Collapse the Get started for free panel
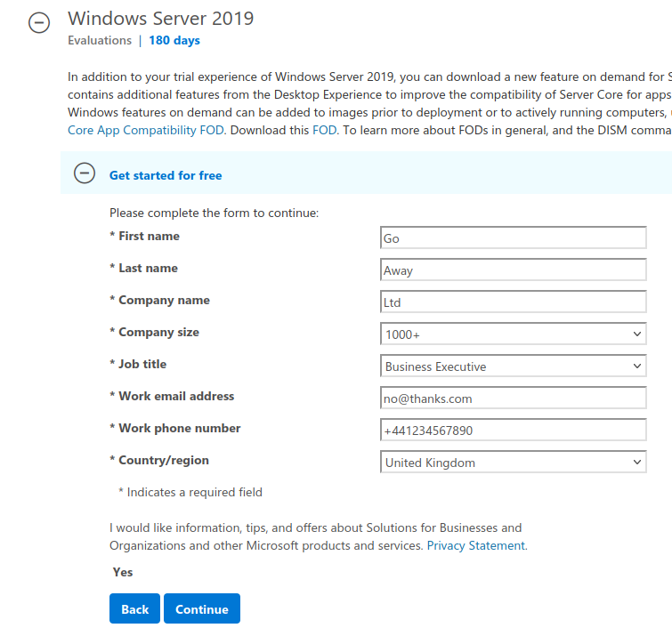This screenshot has height=636, width=672. (x=85, y=173)
